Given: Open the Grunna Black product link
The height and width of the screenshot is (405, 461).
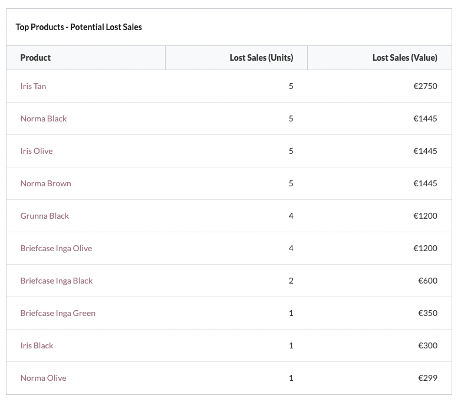Looking at the screenshot, I should (x=45, y=216).
